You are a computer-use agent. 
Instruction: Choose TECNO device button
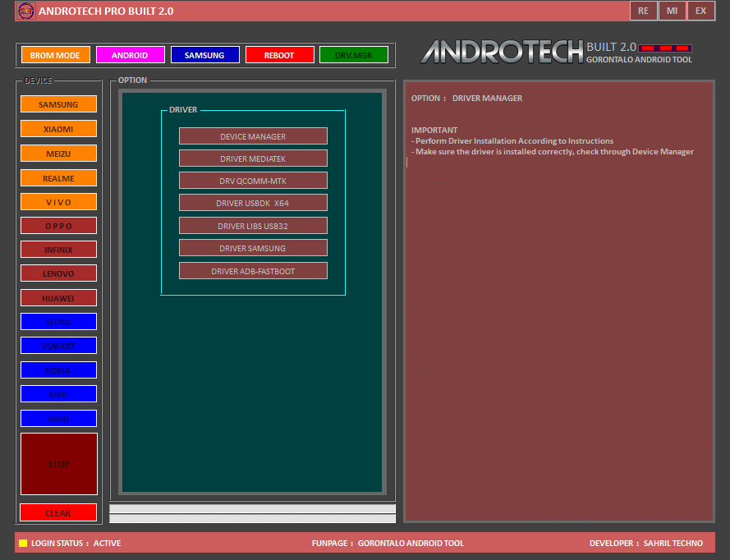pos(58,322)
